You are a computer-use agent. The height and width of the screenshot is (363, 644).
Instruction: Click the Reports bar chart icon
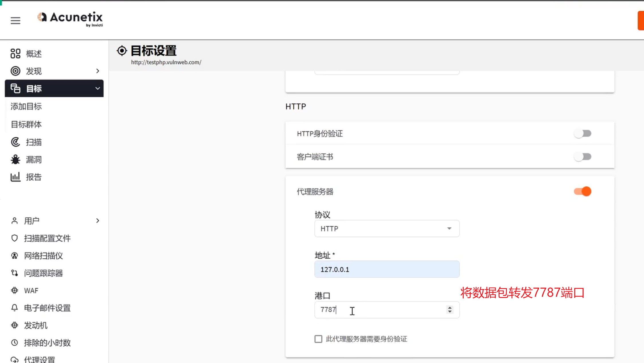(15, 177)
